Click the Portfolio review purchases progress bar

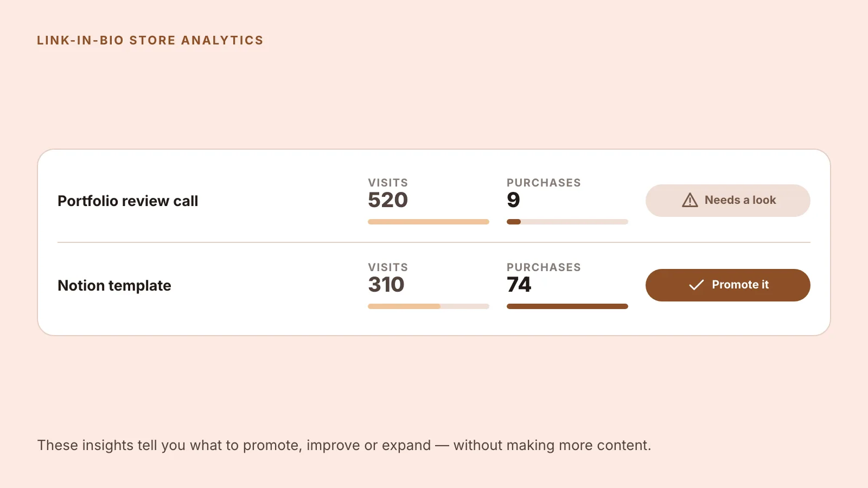pyautogui.click(x=567, y=222)
